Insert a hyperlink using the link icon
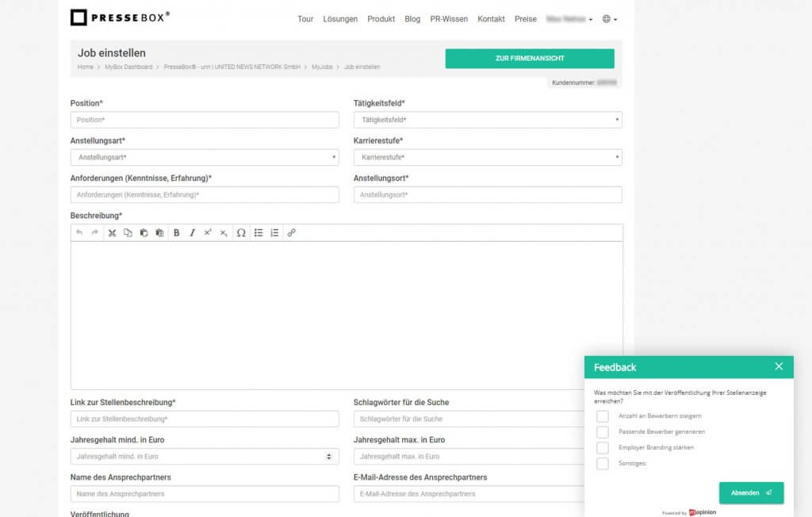Screen dimensions: 812x517 coord(291,232)
